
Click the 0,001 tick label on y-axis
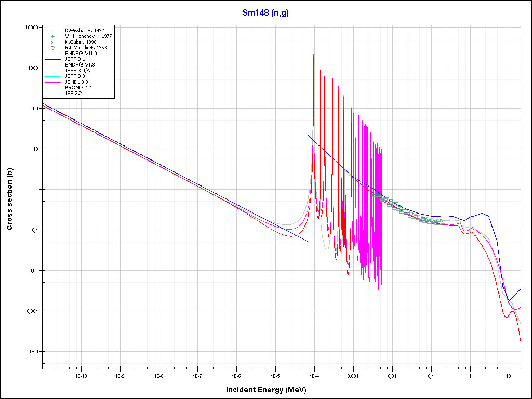(32, 311)
